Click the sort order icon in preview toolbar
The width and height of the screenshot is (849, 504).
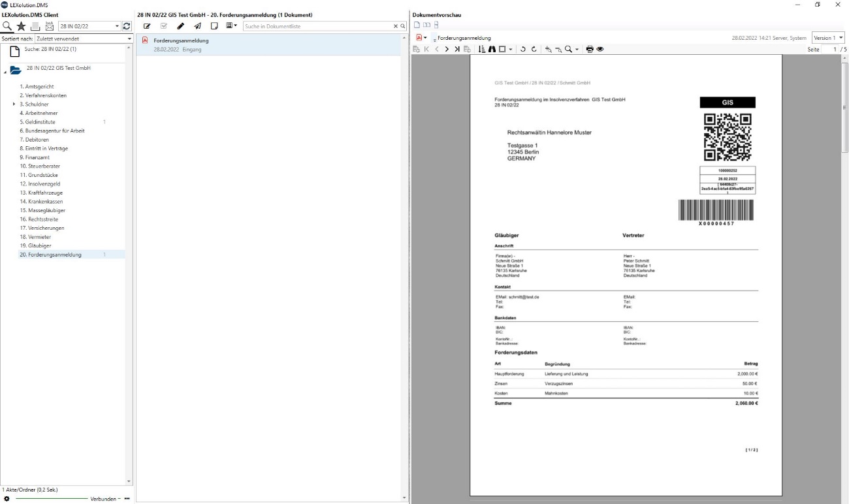click(x=482, y=49)
